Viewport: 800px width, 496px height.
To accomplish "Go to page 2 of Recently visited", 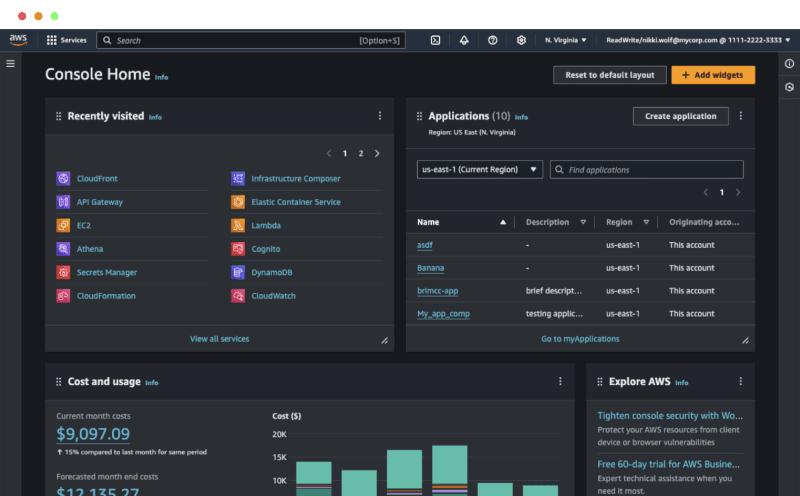I will coord(361,154).
